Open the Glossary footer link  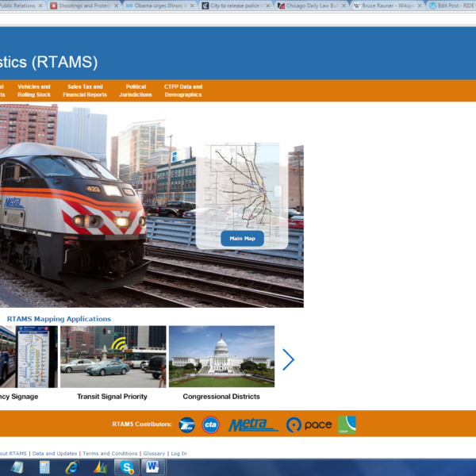pos(154,453)
